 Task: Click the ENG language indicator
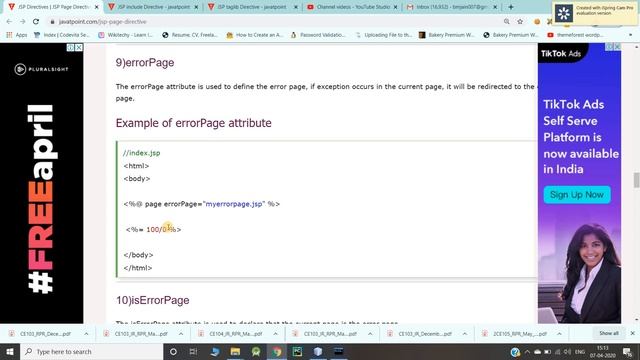pyautogui.click(x=580, y=351)
